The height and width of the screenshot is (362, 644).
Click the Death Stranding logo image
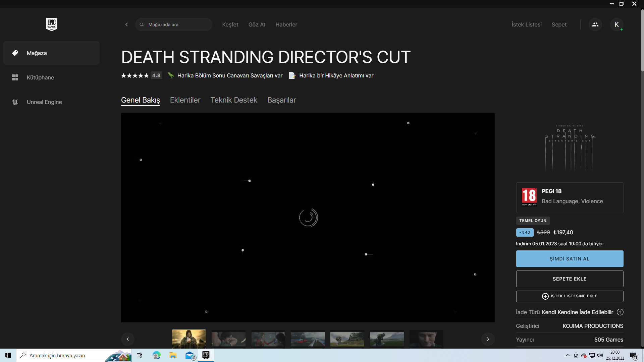coord(570,147)
